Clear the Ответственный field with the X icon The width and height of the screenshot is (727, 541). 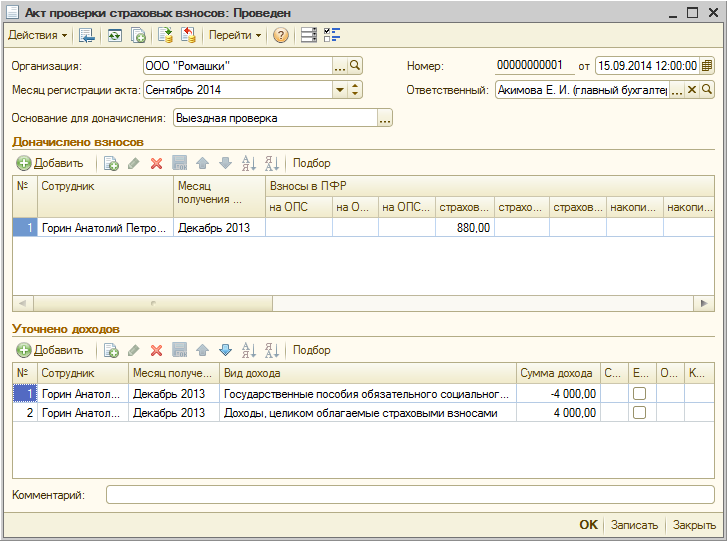click(691, 90)
